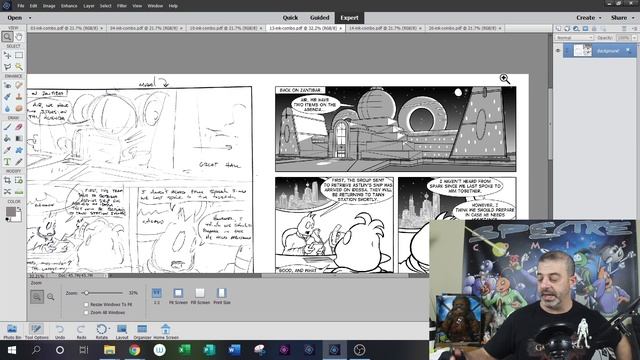Screen dimensions: 640x360
Task: Select the Eraser tool
Action: point(19,127)
